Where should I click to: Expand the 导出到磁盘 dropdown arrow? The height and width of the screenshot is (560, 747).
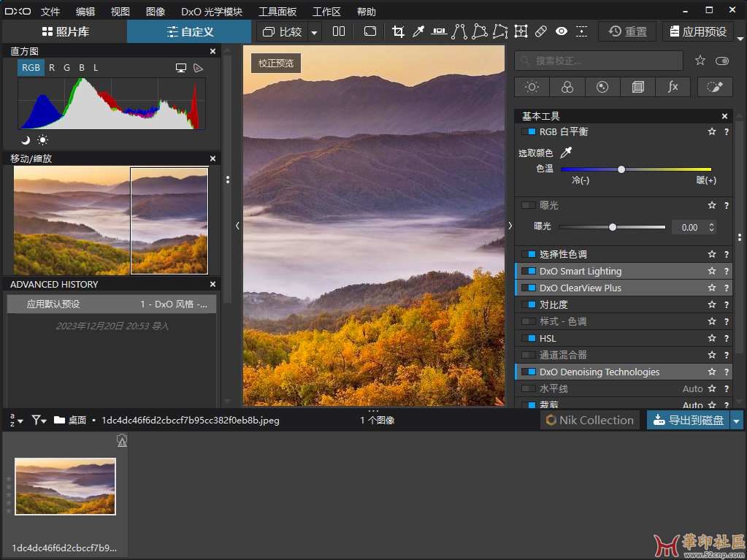[737, 421]
